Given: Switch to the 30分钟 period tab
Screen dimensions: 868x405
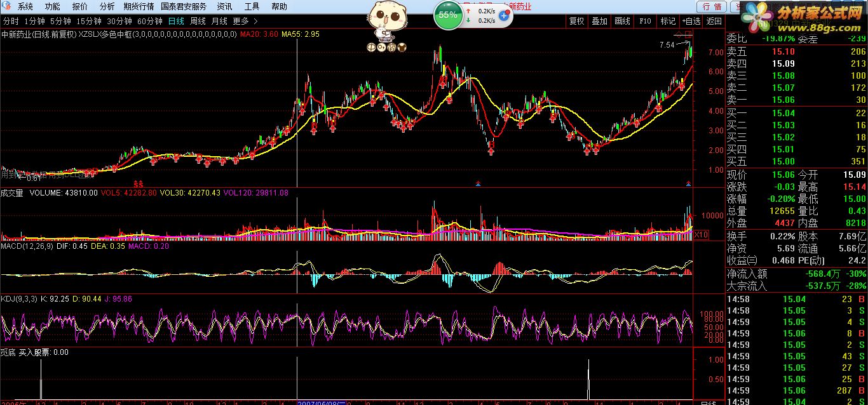Looking at the screenshot, I should click(x=119, y=21).
